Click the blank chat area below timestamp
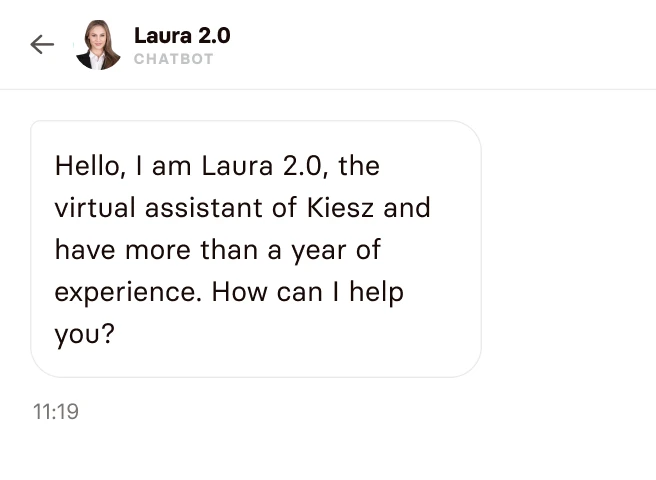656x480 pixels. 328,450
